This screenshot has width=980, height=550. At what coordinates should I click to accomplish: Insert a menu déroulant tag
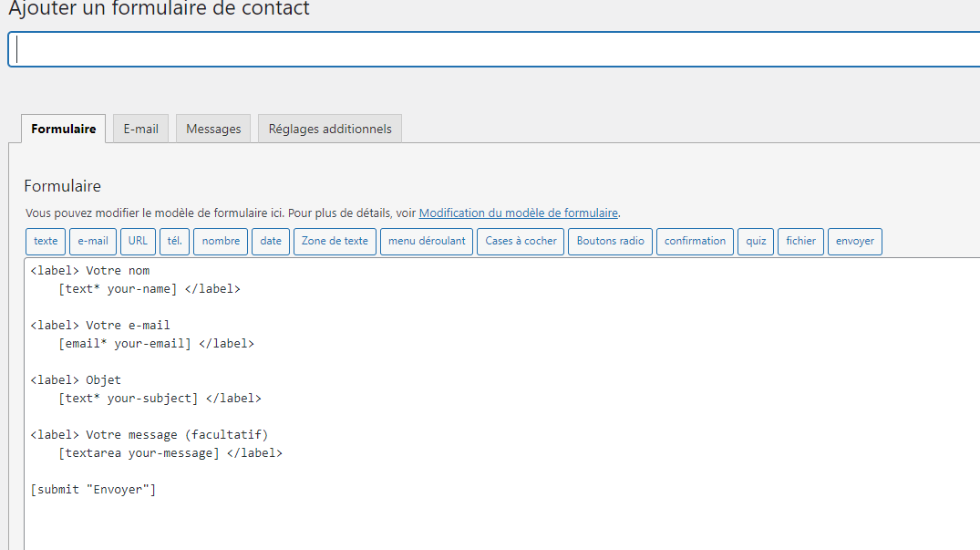click(x=427, y=241)
